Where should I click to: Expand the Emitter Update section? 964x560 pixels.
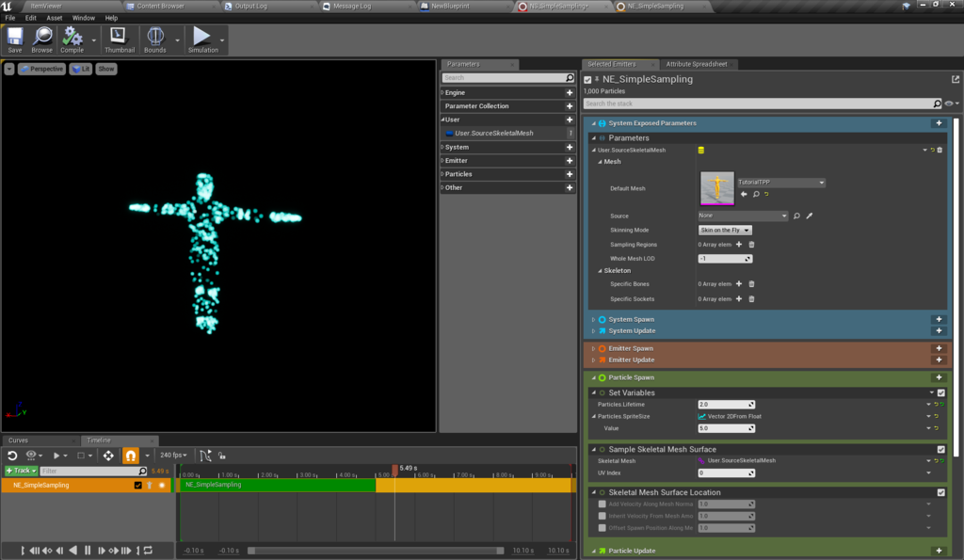[x=593, y=360]
